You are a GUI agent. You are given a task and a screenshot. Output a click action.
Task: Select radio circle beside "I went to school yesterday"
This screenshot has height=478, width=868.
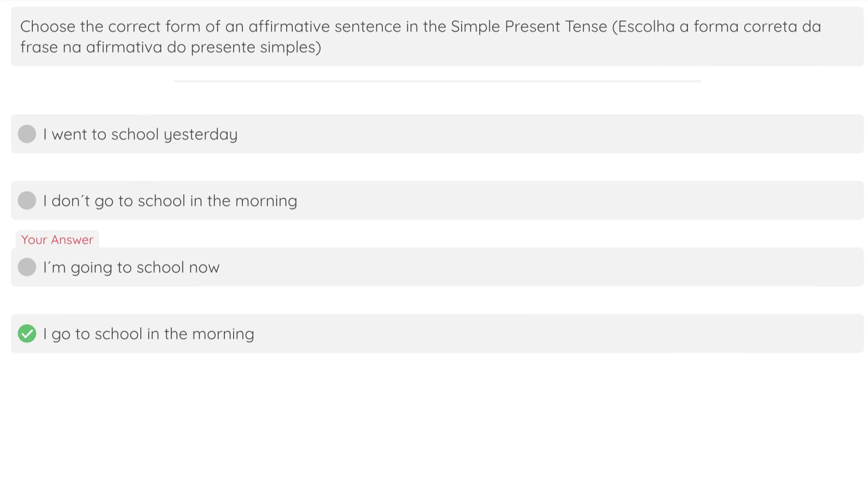click(27, 134)
